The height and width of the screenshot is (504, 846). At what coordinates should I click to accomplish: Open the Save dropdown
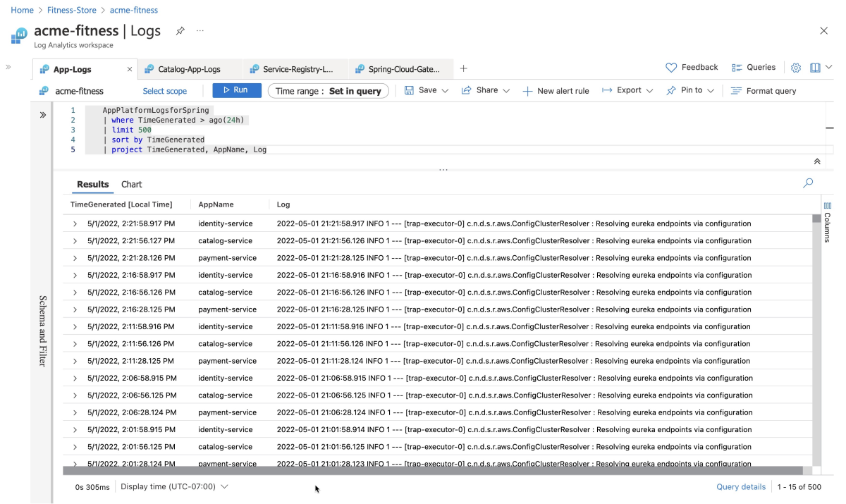[x=427, y=90]
